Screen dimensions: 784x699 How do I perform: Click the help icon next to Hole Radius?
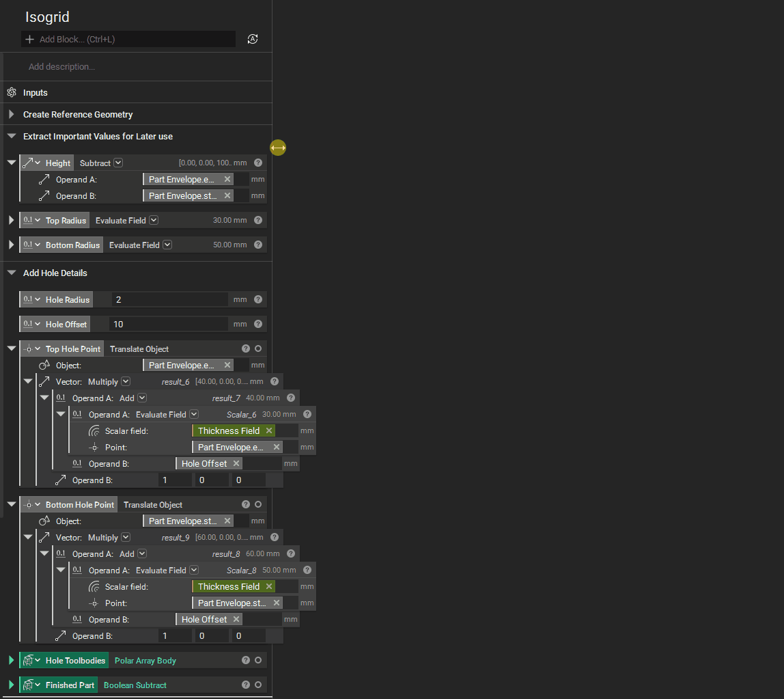point(257,299)
